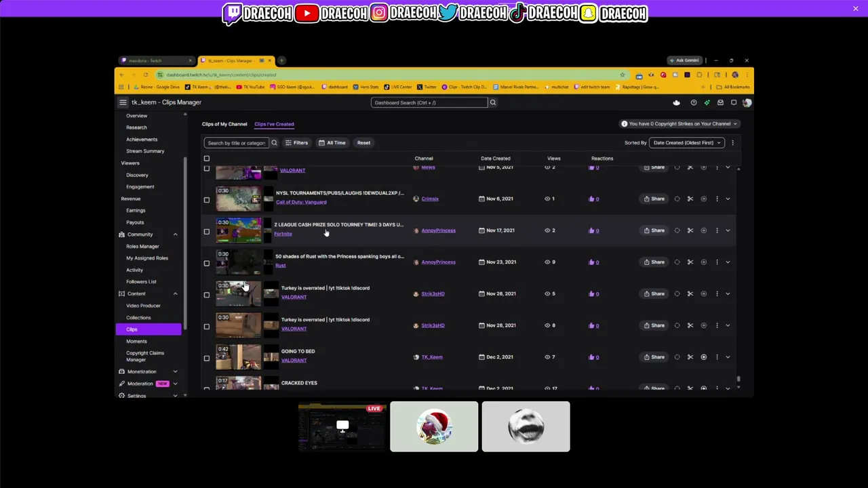Open the user avatar menu in header
This screenshot has width=868, height=488.
pos(747,102)
